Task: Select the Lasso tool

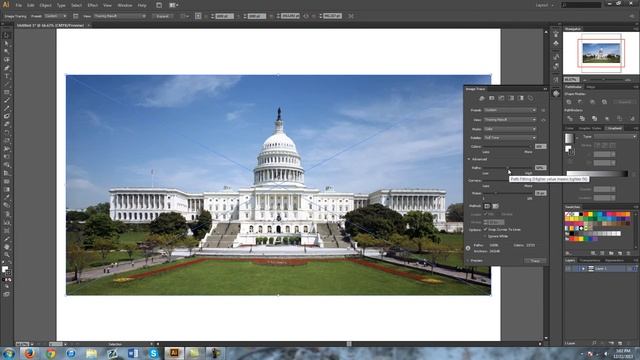Action: click(7, 60)
